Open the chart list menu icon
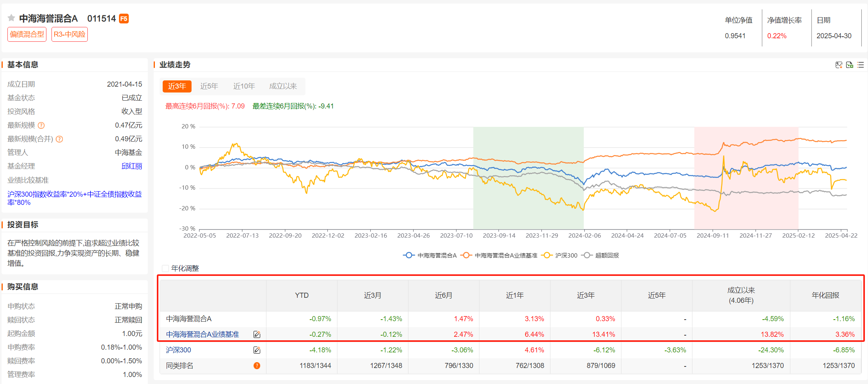 (861, 65)
